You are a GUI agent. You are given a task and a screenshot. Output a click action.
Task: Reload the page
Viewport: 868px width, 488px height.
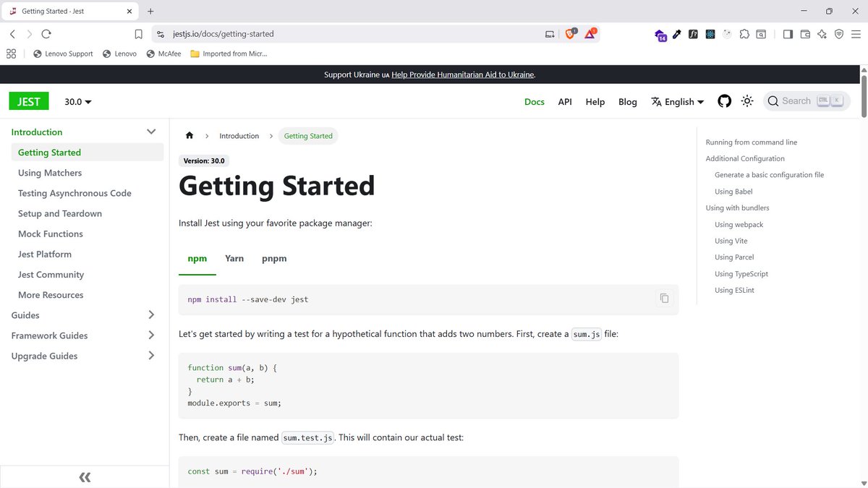[46, 34]
